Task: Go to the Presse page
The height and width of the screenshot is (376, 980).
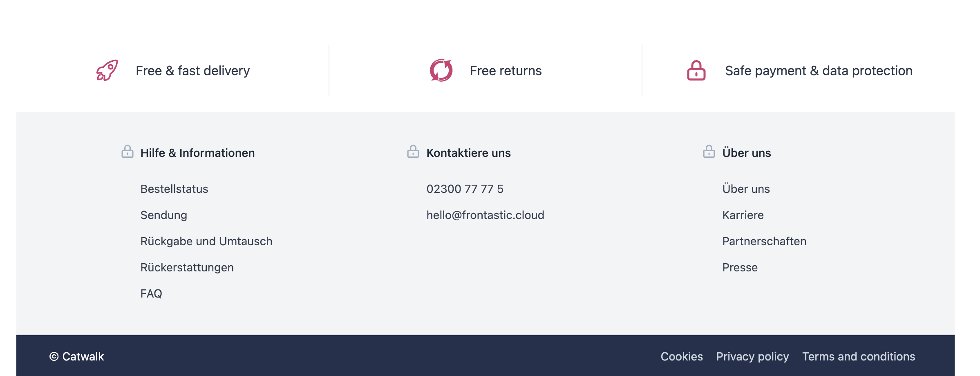Action: (740, 267)
